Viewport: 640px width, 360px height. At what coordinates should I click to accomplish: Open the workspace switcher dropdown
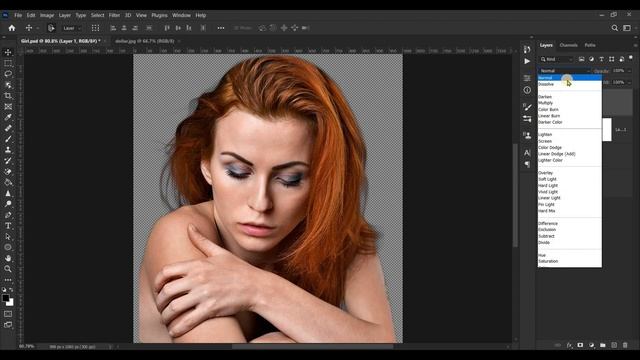pyautogui.click(x=627, y=28)
